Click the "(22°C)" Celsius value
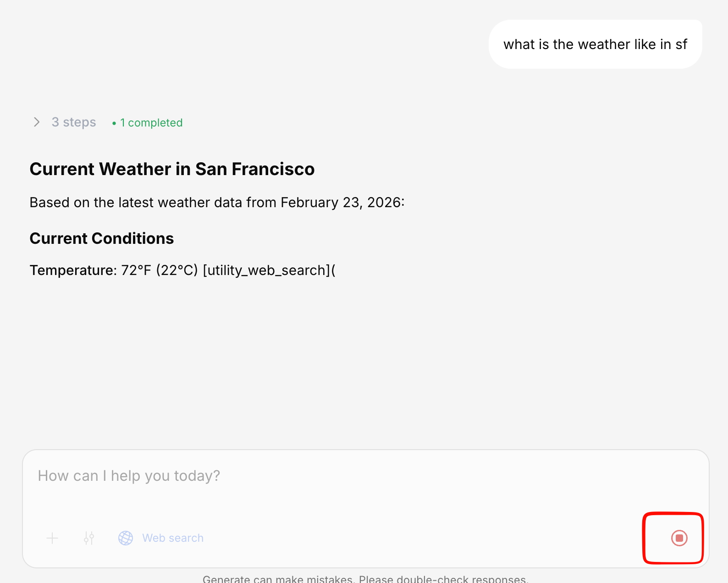 177,270
